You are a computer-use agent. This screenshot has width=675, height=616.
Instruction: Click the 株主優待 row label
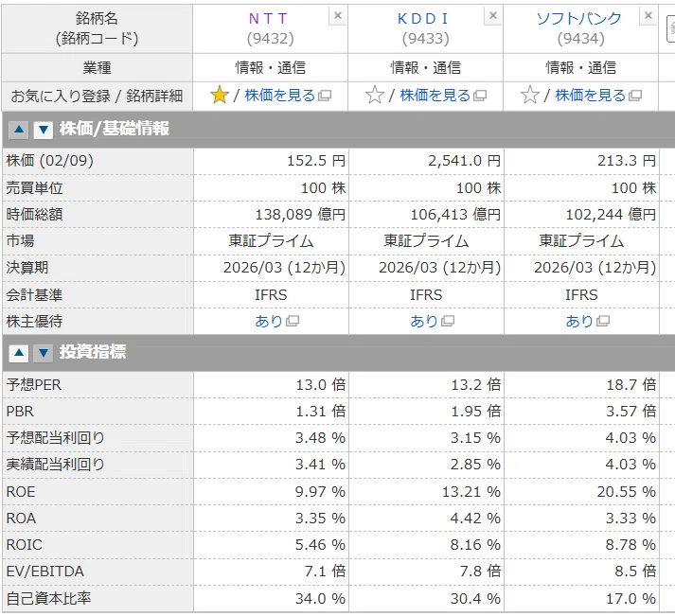click(34, 321)
